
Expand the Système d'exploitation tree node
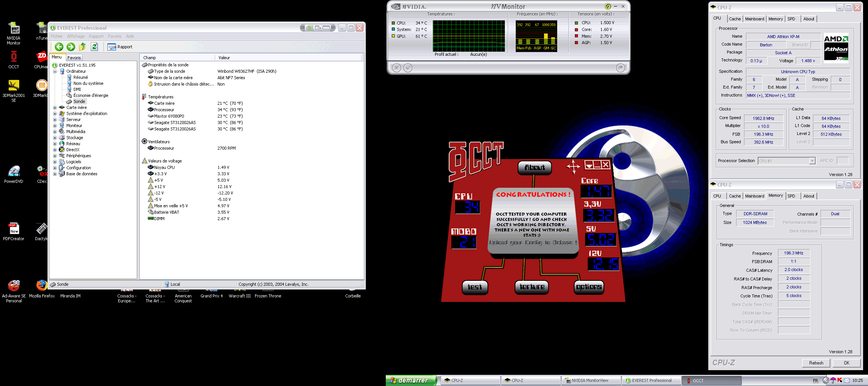coord(55,113)
